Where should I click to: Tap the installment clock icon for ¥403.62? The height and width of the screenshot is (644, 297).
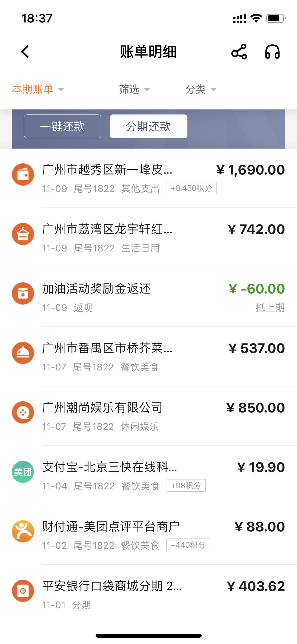tap(23, 591)
